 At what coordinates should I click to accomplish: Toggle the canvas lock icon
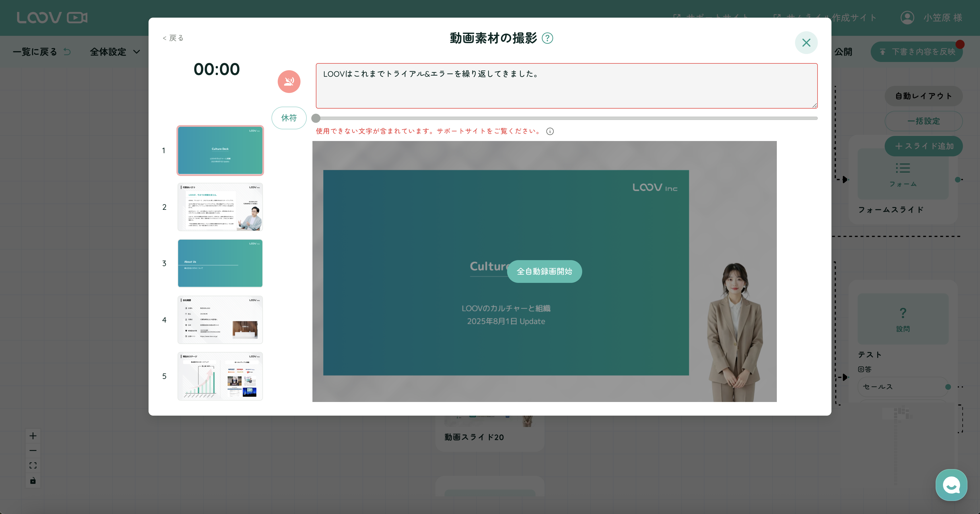(x=33, y=480)
